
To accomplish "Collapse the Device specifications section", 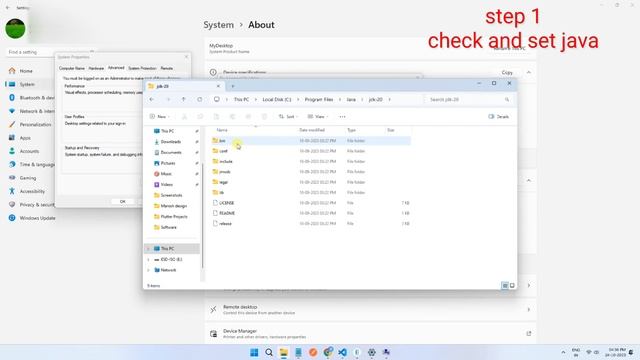I will pos(529,72).
